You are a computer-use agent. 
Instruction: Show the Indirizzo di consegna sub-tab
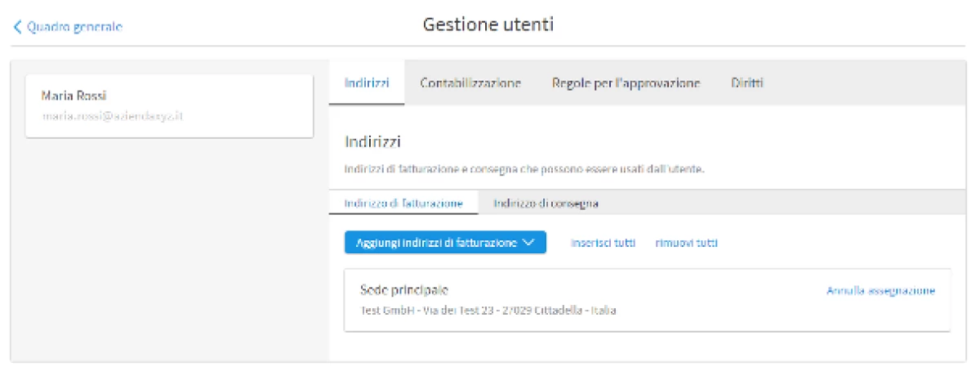click(x=546, y=203)
